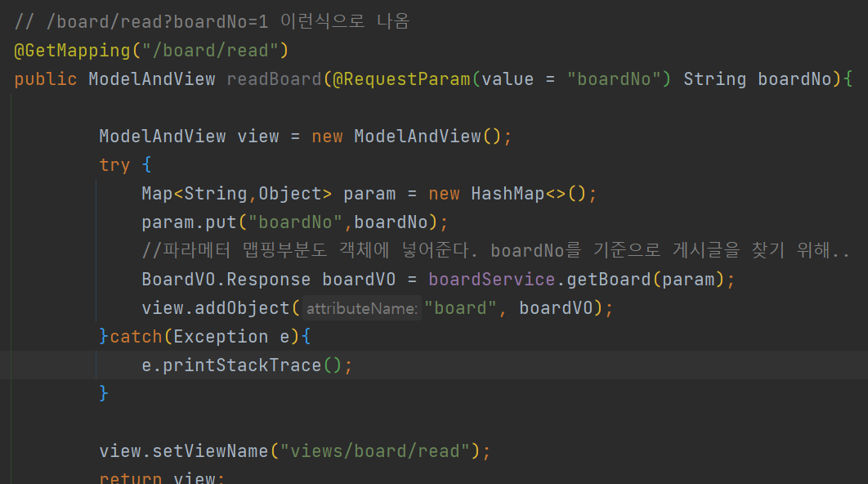Click Map<String,Object> type declaration

click(x=237, y=194)
